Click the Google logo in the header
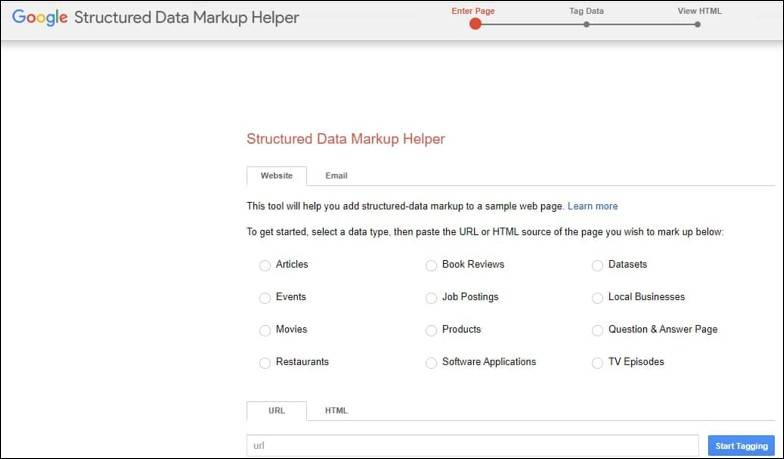The height and width of the screenshot is (459, 784). click(x=40, y=18)
